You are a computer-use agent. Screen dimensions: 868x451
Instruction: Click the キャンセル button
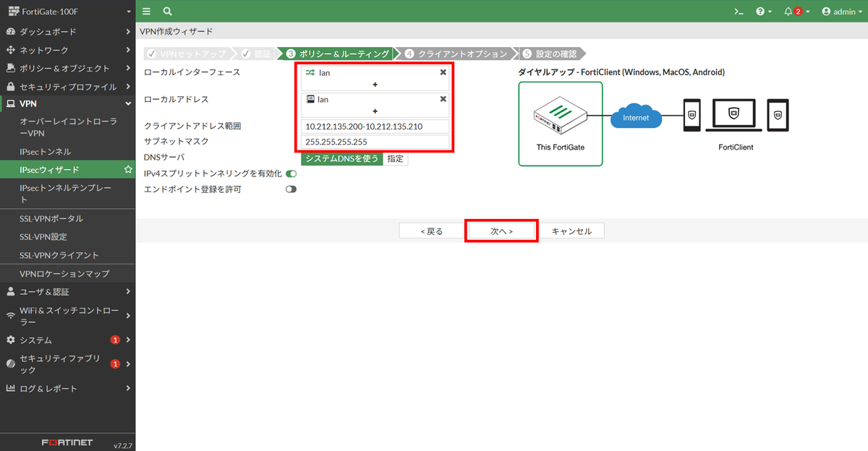(571, 231)
